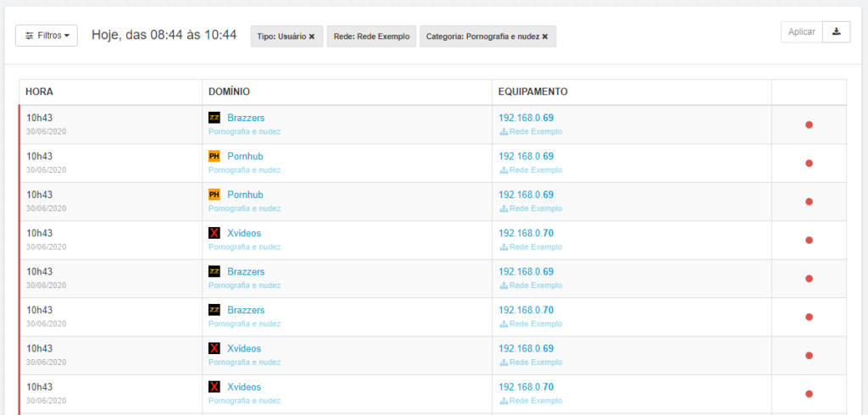868x415 pixels.
Task: Open 192.168.0.70 in the fourth table row
Action: point(526,234)
